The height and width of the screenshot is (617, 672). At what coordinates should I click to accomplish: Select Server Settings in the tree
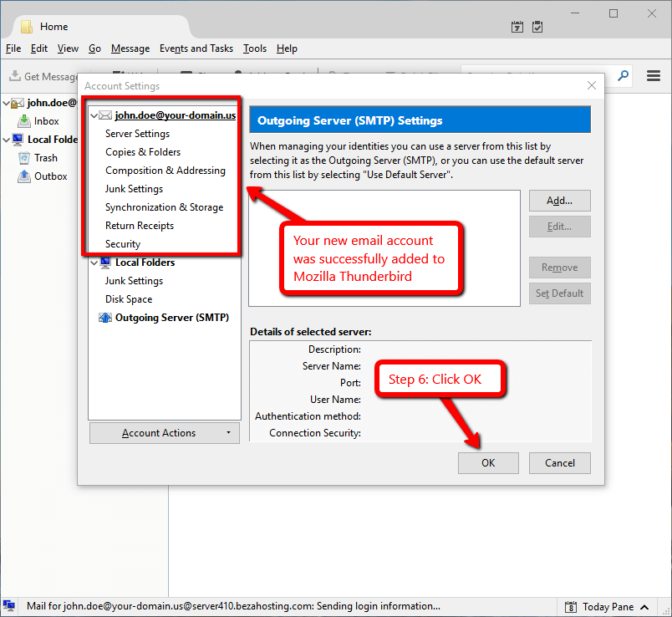[x=138, y=134]
